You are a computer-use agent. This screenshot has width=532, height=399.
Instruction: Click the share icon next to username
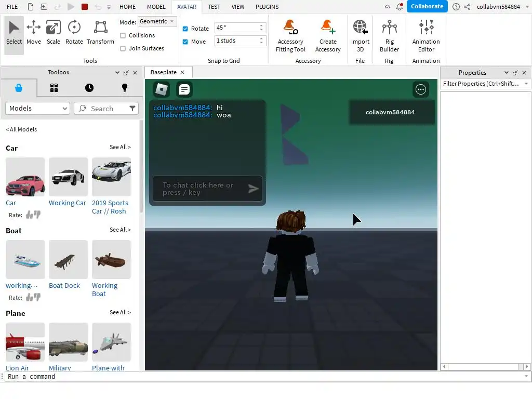point(467,6)
